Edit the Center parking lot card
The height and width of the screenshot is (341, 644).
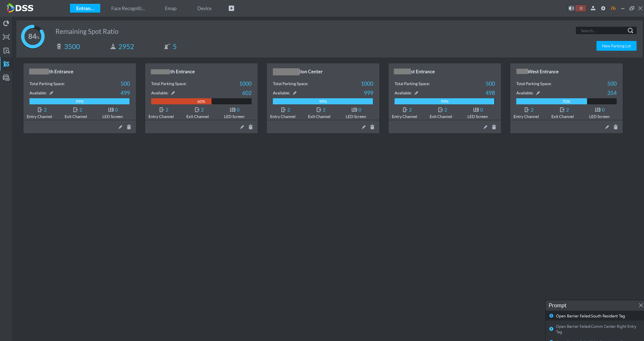click(x=364, y=127)
